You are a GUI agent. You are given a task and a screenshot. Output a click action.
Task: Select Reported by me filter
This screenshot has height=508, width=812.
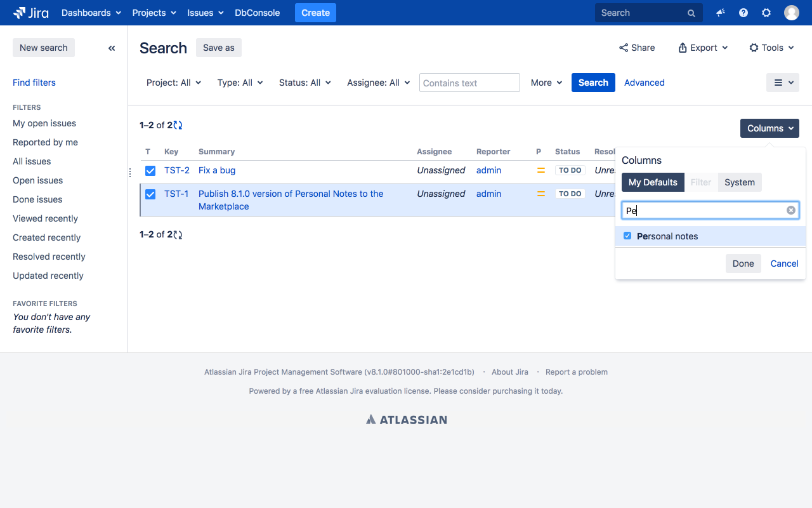pos(45,142)
